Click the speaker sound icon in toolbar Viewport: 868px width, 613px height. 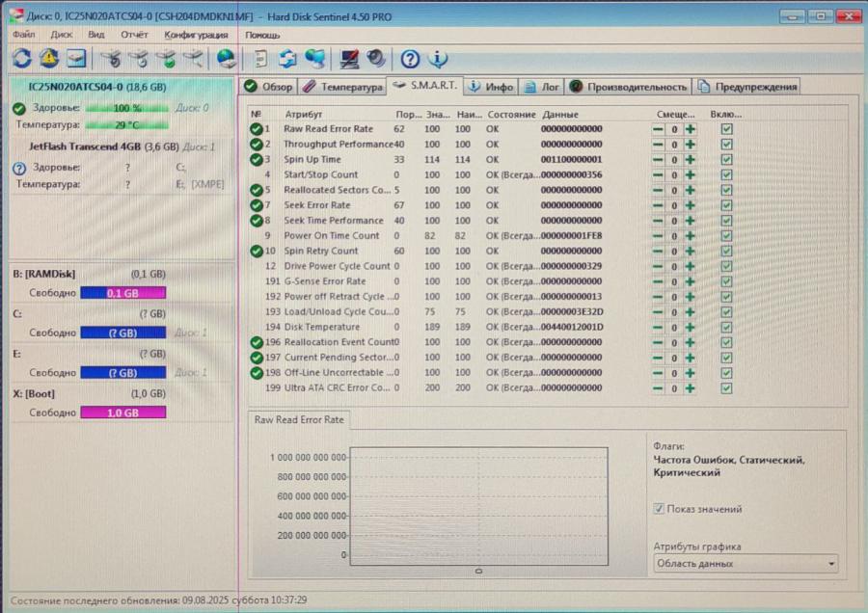coord(376,59)
